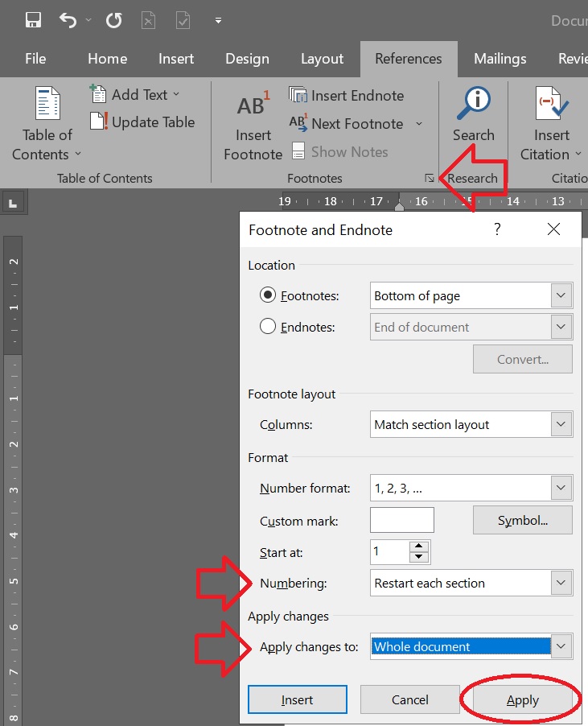Viewport: 588px width, 726px height.
Task: Click the Save icon in quick access toolbar
Action: coord(33,20)
